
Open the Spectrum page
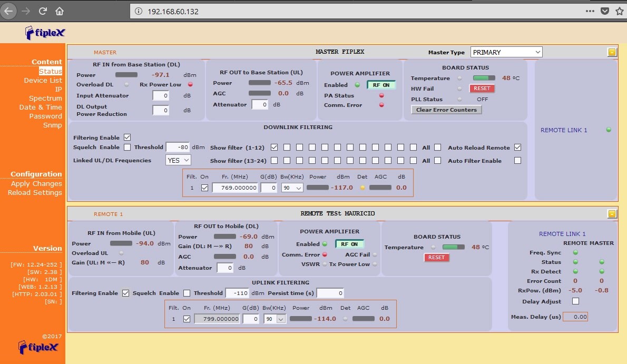pyautogui.click(x=45, y=98)
